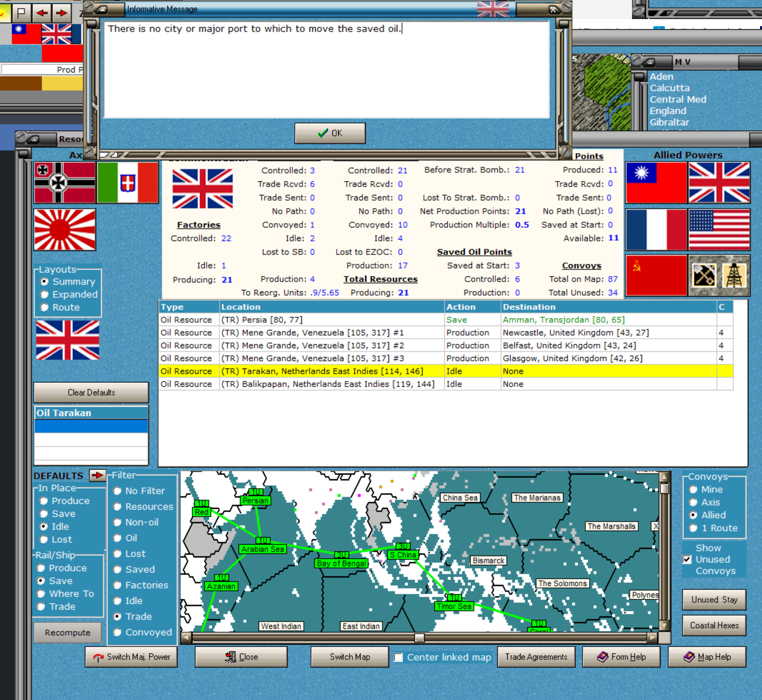Click the Close button

click(241, 657)
